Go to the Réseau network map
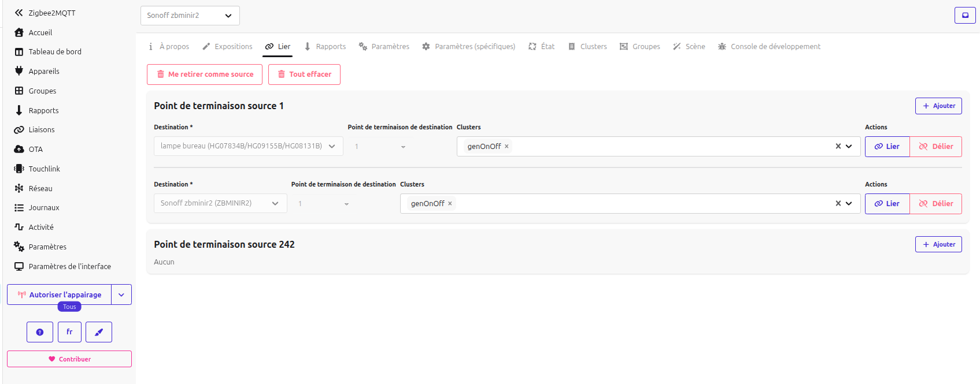This screenshot has width=980, height=384. [x=40, y=188]
